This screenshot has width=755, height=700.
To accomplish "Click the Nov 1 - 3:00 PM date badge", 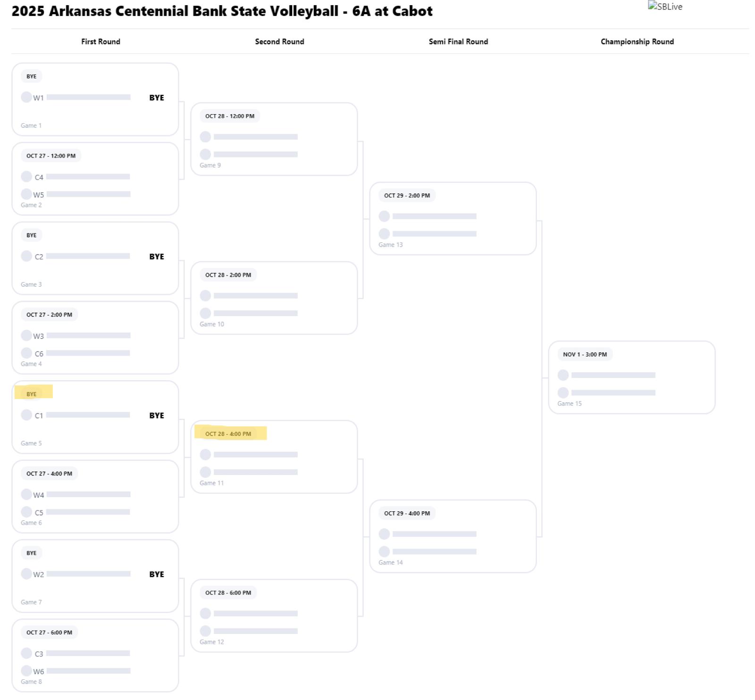I will 585,354.
